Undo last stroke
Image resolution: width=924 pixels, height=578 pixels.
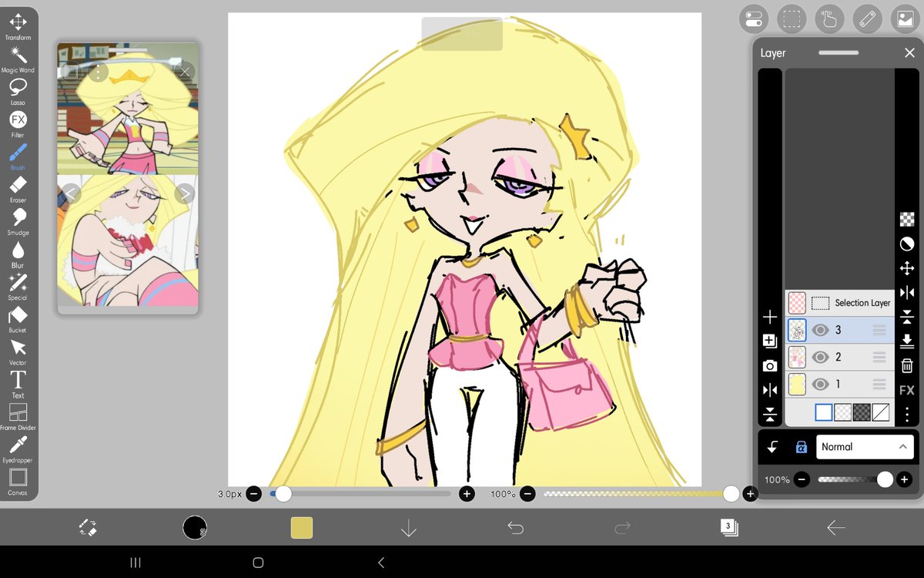(x=515, y=528)
